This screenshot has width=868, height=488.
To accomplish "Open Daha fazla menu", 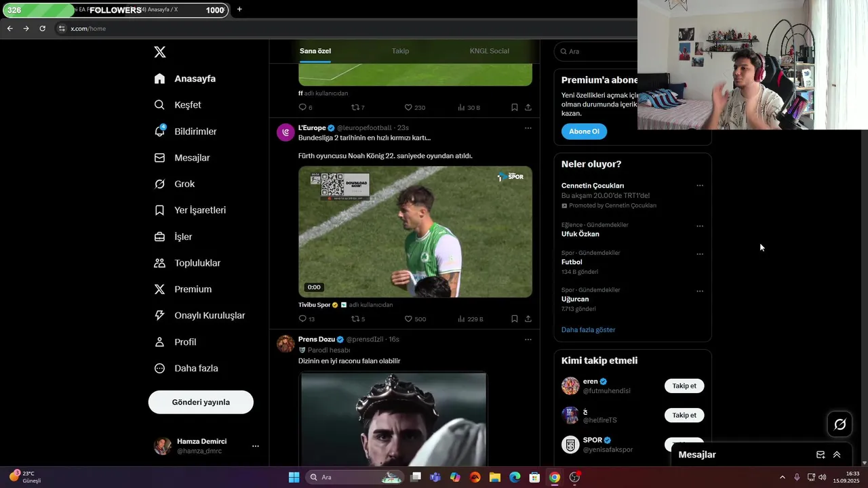I will pos(186,369).
